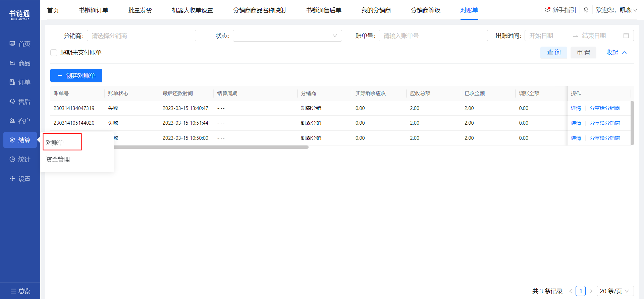Click the 新手指引 guide icon

(548, 10)
